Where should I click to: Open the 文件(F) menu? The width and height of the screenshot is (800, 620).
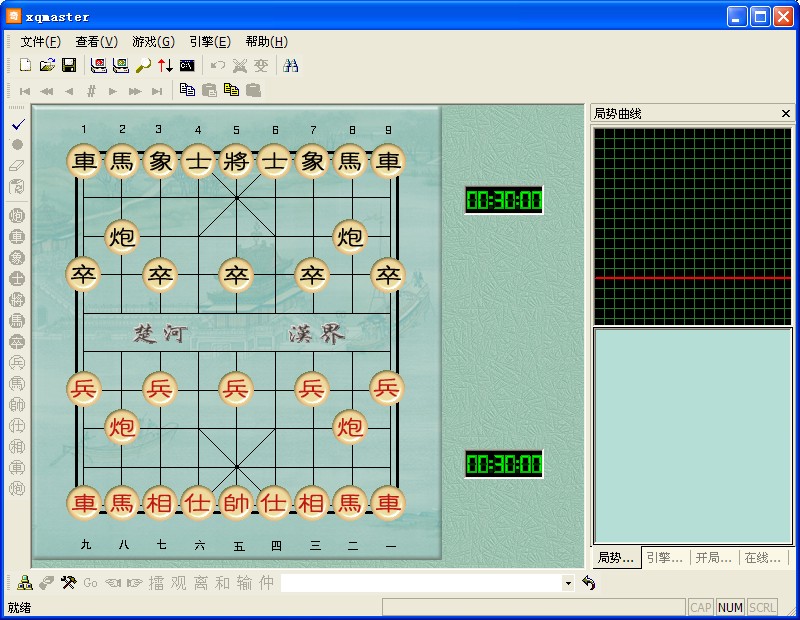(40, 42)
